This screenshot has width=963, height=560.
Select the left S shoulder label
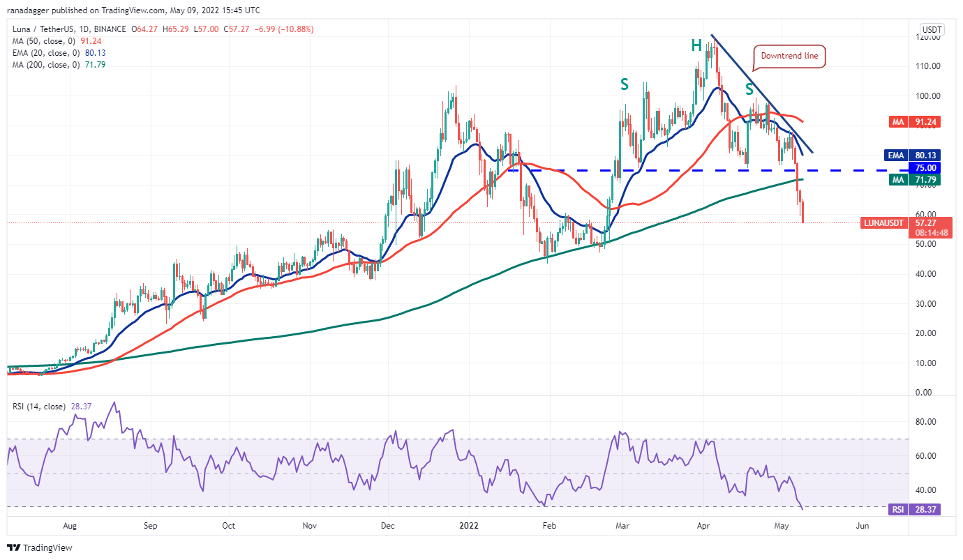625,84
